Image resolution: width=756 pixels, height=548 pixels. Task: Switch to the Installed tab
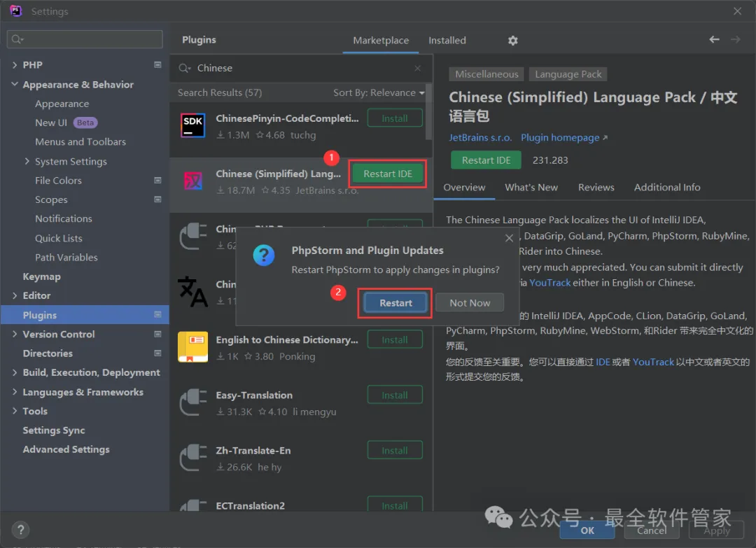click(x=447, y=41)
